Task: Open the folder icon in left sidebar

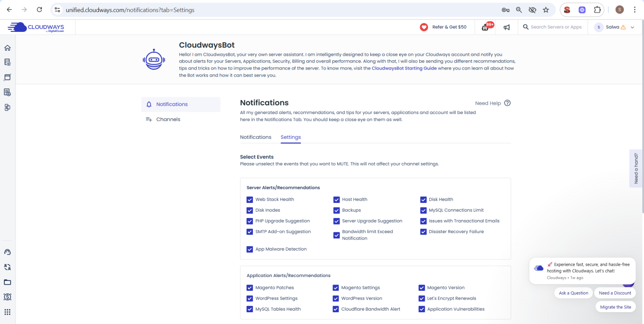Action: point(8,282)
